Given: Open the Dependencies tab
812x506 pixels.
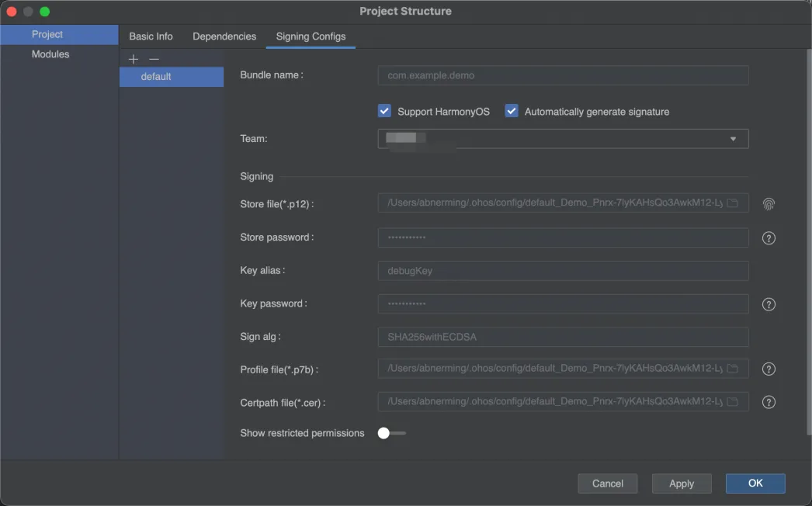Looking at the screenshot, I should [x=224, y=36].
